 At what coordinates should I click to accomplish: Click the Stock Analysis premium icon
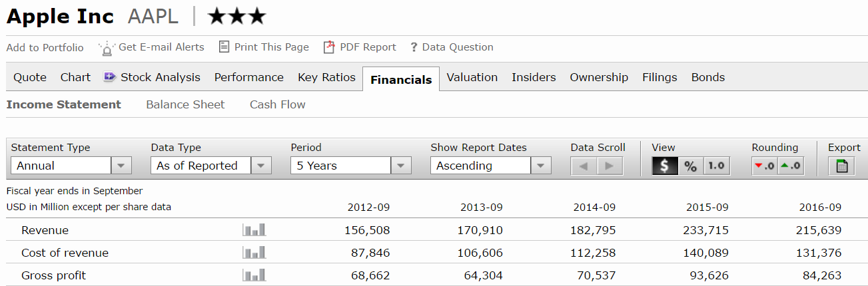coord(111,77)
